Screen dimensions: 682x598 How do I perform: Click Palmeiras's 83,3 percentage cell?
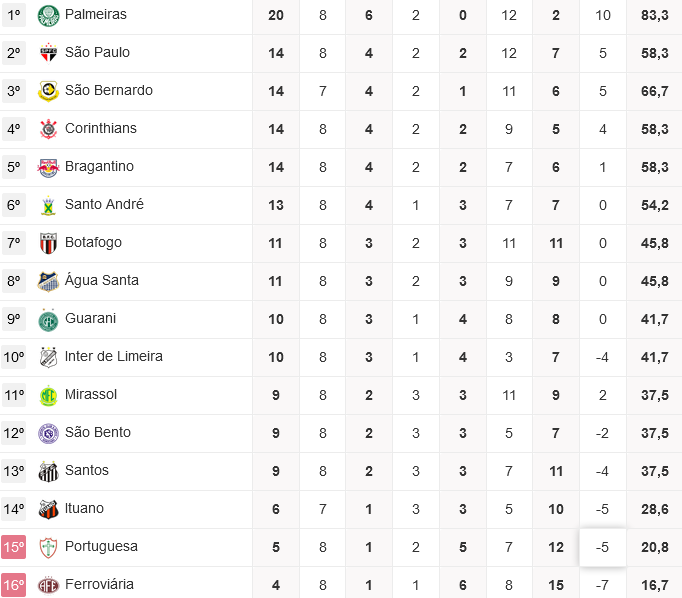click(x=655, y=15)
